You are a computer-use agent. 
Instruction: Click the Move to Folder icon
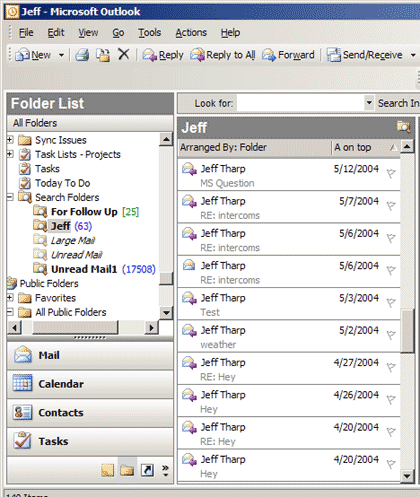click(103, 55)
